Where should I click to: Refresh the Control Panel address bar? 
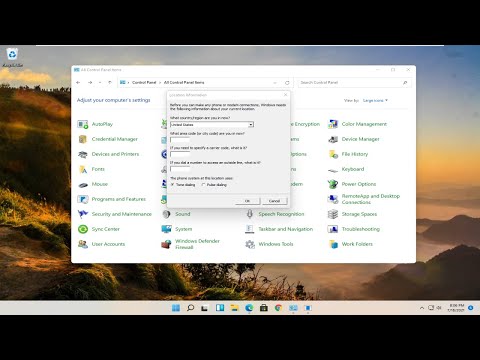pos(287,83)
